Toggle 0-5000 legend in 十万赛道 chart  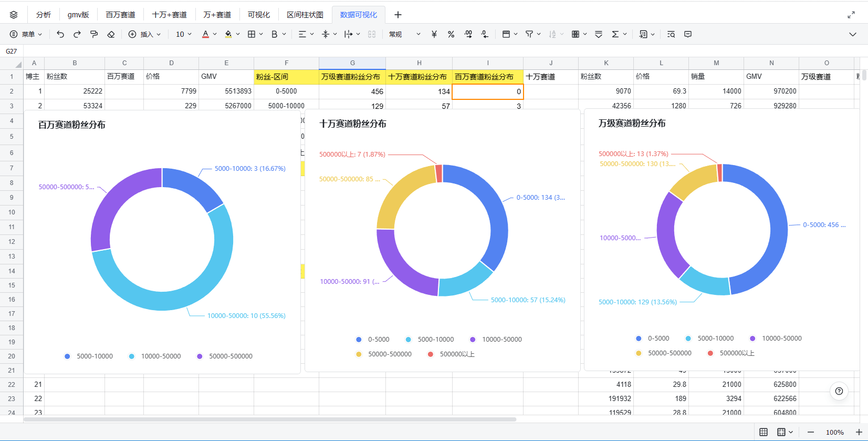(x=373, y=340)
